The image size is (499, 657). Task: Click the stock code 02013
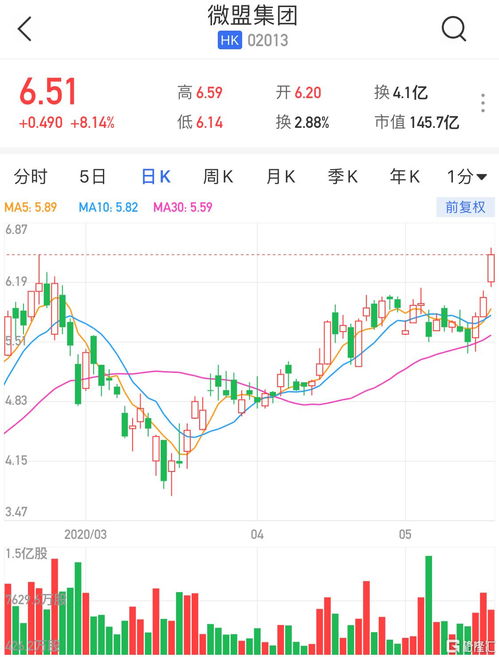click(x=268, y=41)
